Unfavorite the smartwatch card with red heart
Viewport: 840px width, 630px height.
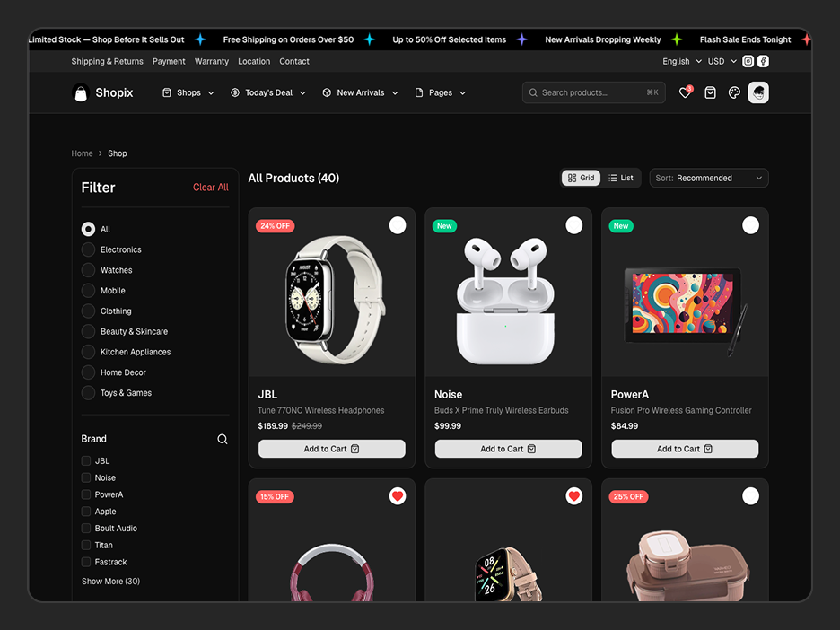pos(573,496)
